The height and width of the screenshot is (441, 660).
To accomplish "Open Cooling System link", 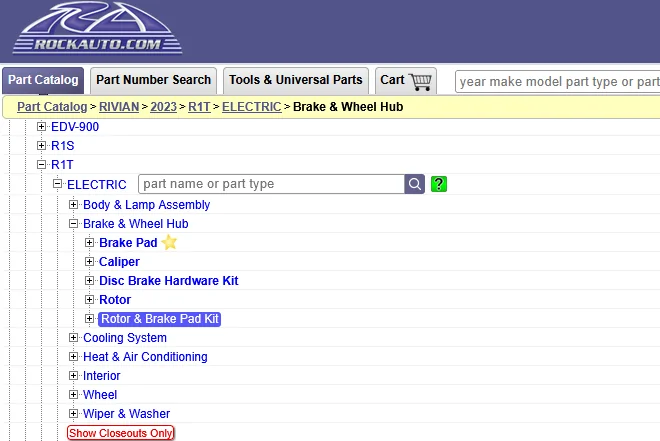I will pos(125,337).
